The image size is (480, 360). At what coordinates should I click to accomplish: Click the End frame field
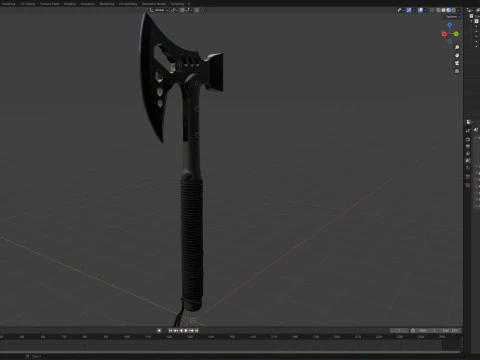(x=450, y=330)
